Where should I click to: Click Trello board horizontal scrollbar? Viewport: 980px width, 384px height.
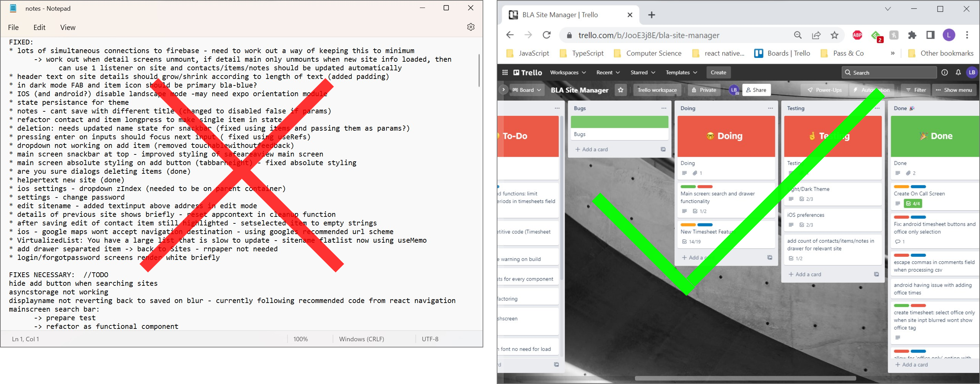[x=745, y=378]
